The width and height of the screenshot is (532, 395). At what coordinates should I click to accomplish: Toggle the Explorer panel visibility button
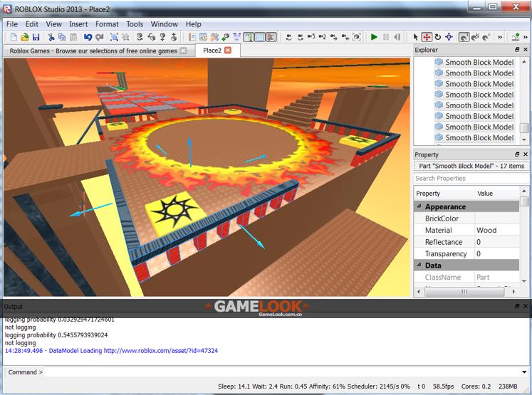pos(249,37)
